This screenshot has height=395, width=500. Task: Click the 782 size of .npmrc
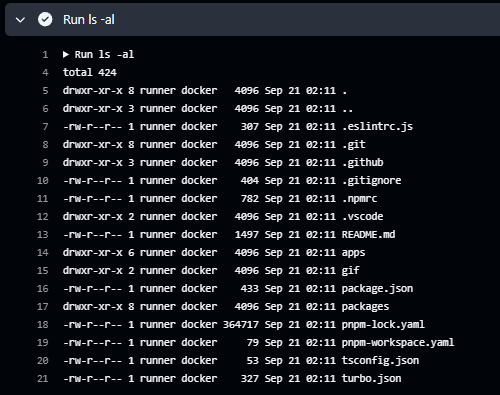(250, 198)
